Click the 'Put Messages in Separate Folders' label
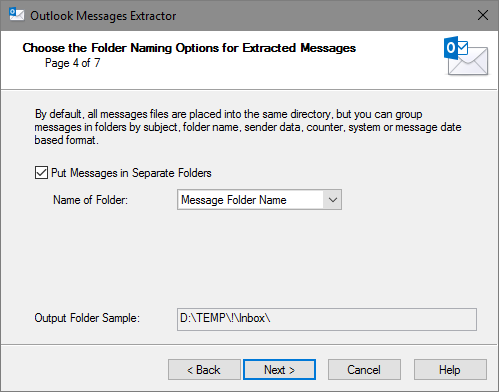499x392 pixels. tap(131, 173)
